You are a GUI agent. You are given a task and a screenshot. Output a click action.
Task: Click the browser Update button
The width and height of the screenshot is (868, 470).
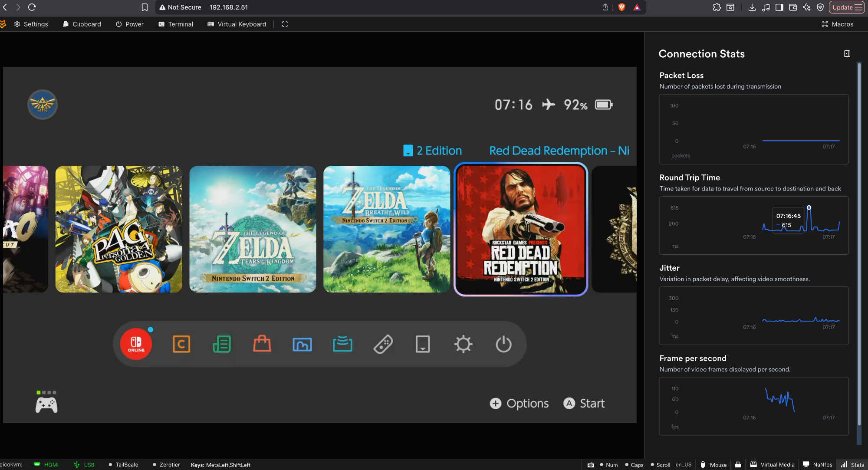(847, 7)
